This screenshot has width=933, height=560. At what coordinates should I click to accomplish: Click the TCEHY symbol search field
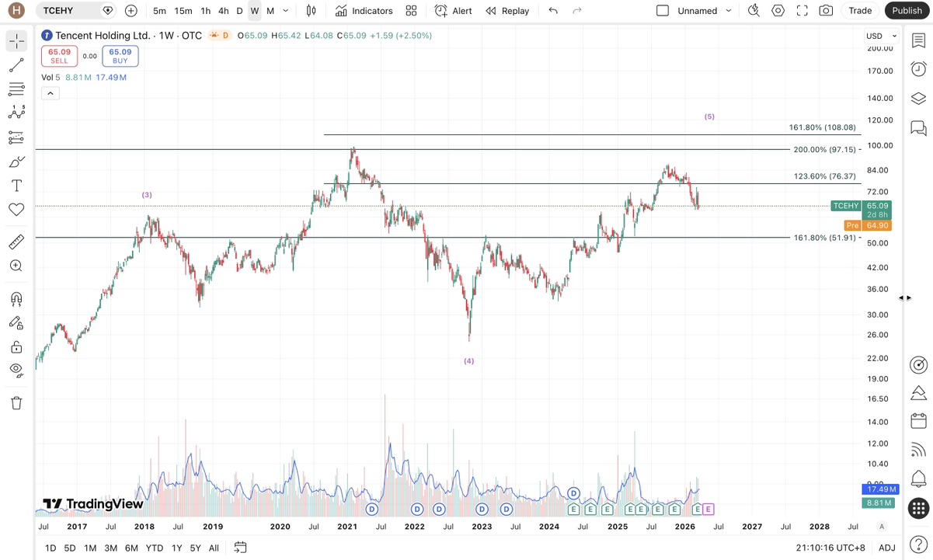pyautogui.click(x=68, y=11)
